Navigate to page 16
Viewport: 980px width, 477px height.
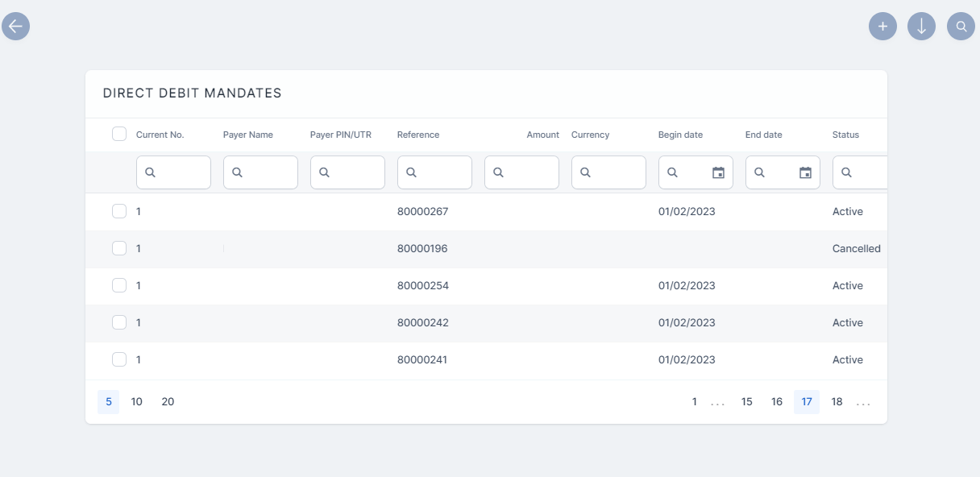point(776,401)
